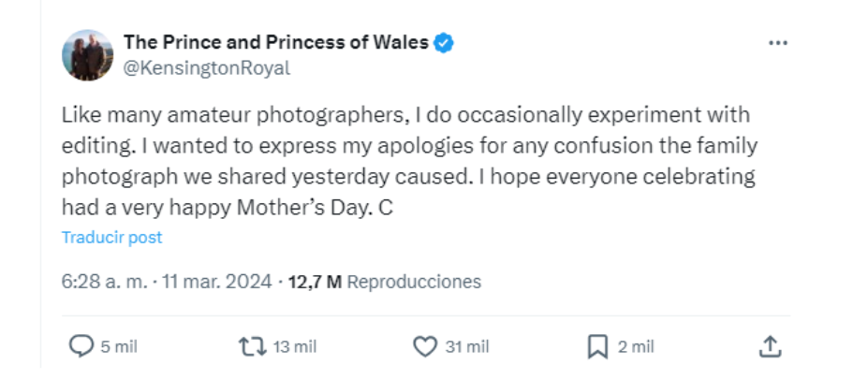Open the three-dot more options menu
The image size is (868, 379).
tap(777, 43)
